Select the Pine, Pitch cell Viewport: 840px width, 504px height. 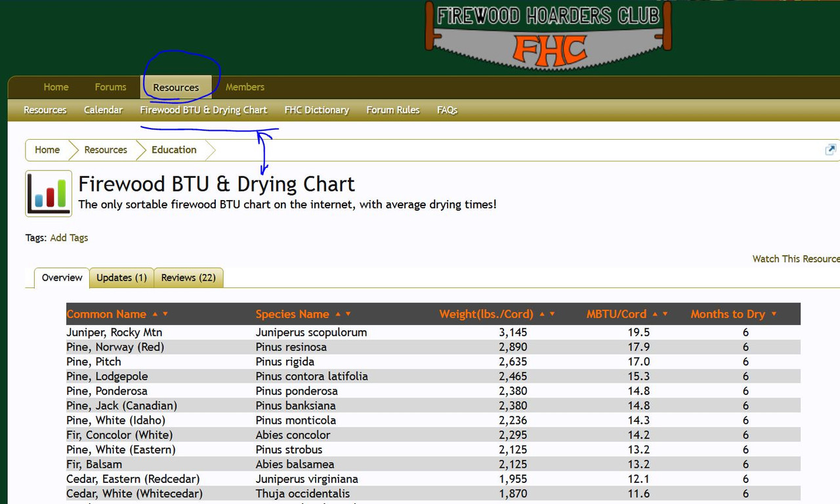point(94,362)
